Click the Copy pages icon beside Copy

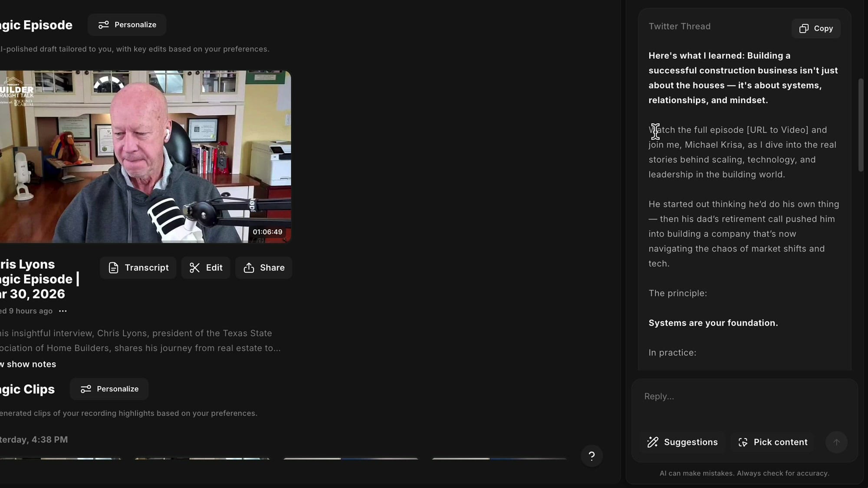click(803, 28)
